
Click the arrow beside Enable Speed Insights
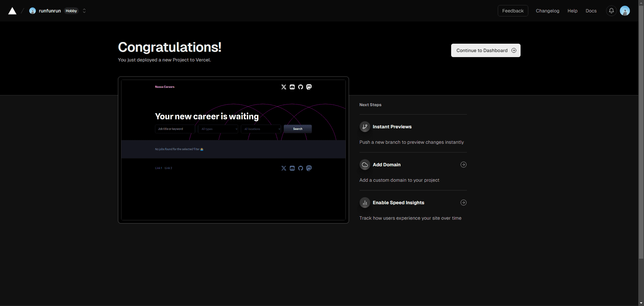(464, 203)
